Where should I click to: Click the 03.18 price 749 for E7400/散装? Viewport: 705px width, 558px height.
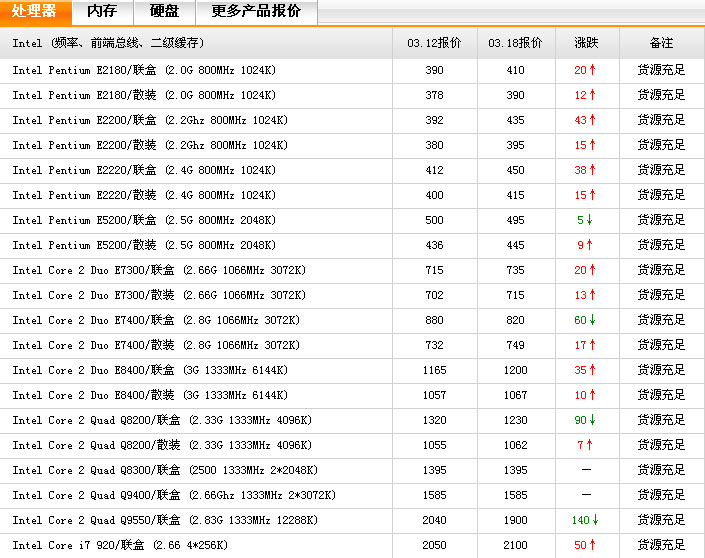pos(515,345)
